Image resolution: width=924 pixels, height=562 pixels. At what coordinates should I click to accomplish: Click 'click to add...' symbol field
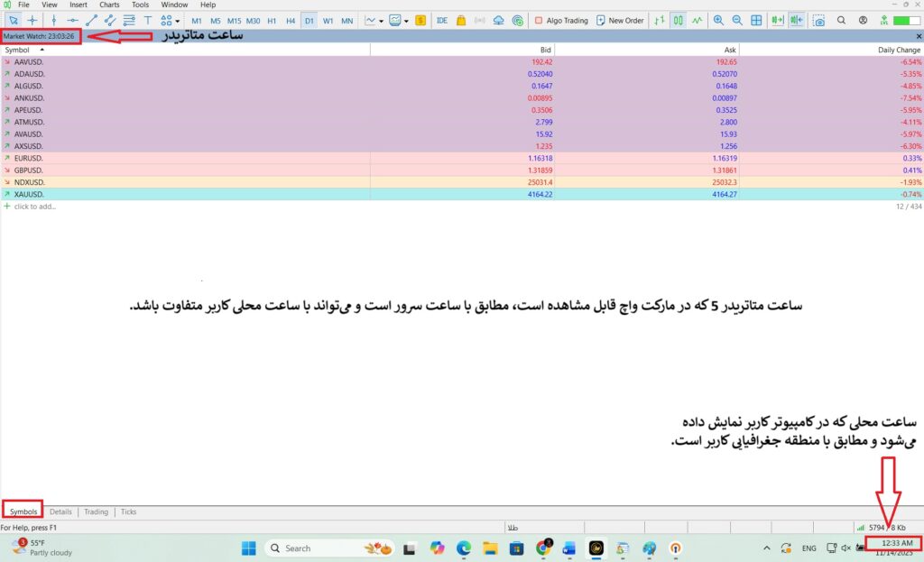[35, 207]
